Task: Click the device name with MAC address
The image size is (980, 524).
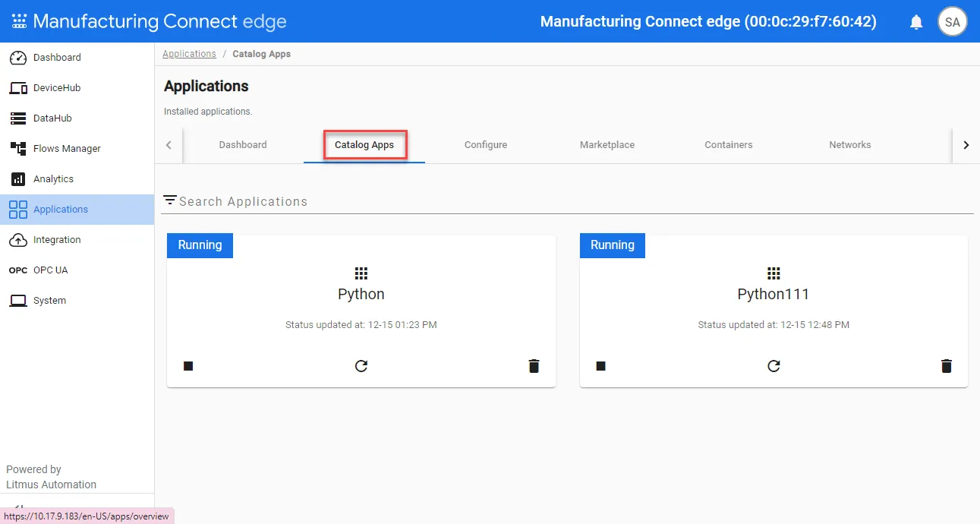Action: coord(708,21)
